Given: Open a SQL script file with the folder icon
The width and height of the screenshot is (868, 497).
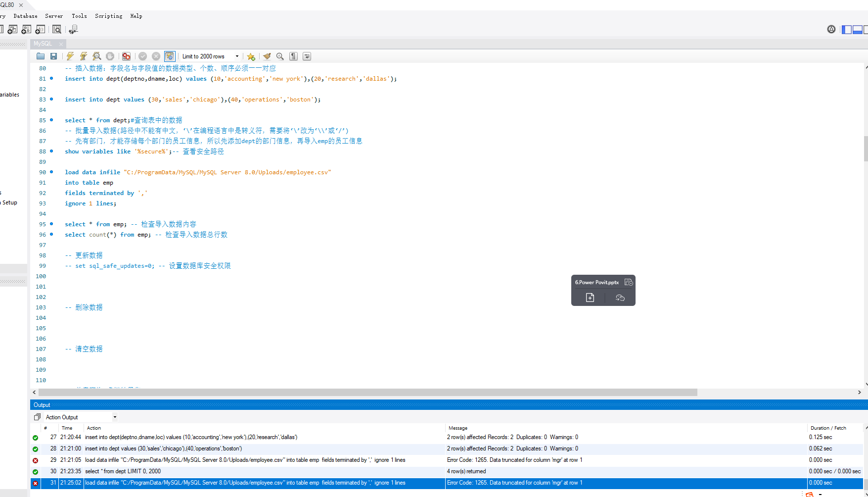Looking at the screenshot, I should pyautogui.click(x=41, y=56).
